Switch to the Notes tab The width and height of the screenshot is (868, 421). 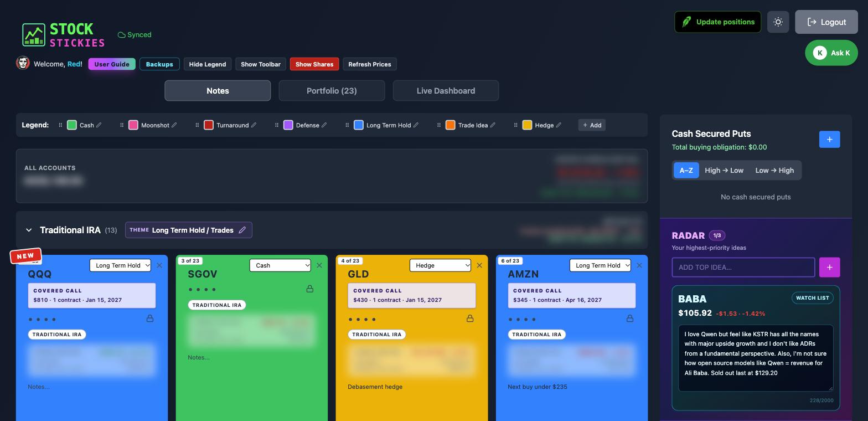click(x=218, y=91)
